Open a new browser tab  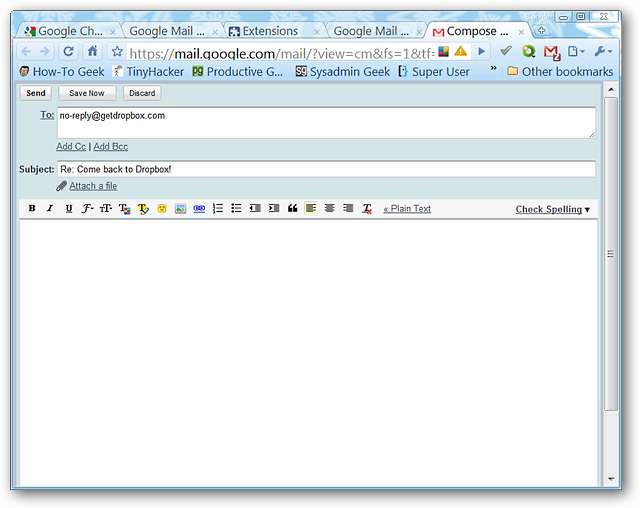[x=542, y=31]
